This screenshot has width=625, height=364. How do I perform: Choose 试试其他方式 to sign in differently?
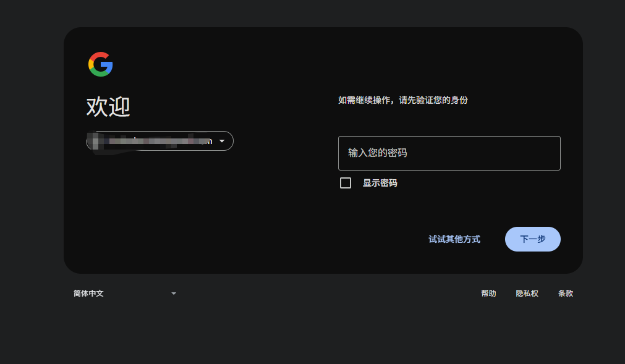[x=454, y=239]
